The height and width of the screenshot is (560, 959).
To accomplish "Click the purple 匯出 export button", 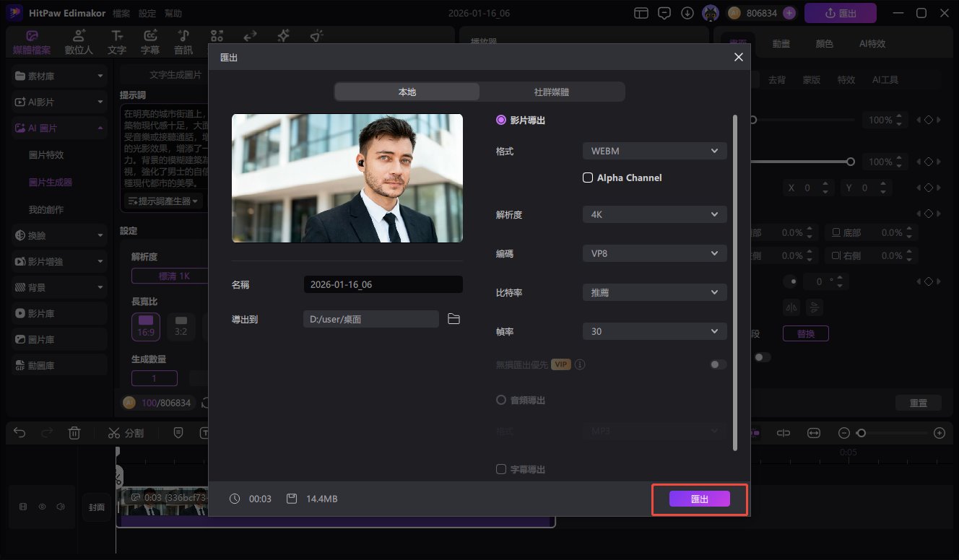I will click(698, 498).
